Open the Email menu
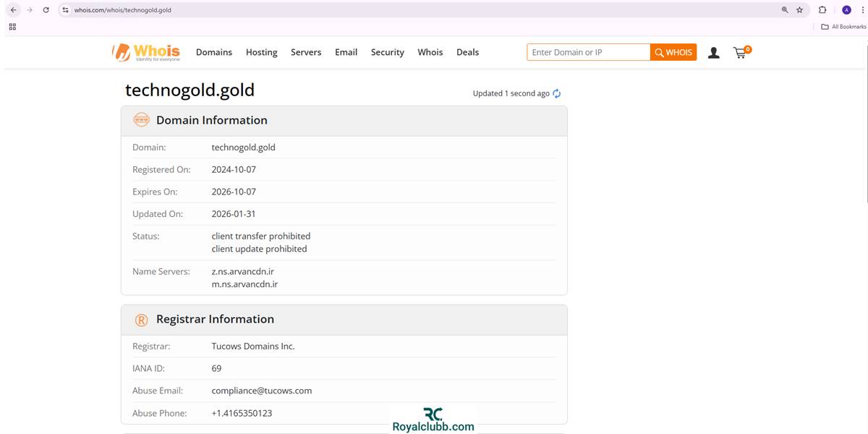Screen dimensions: 868x434 (x=346, y=52)
